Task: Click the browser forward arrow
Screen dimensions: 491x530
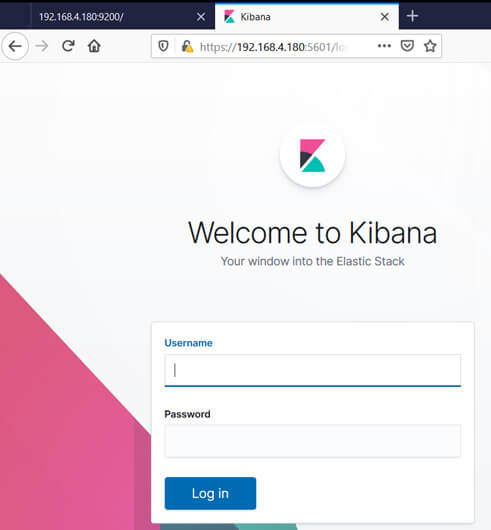Action: pos(42,46)
